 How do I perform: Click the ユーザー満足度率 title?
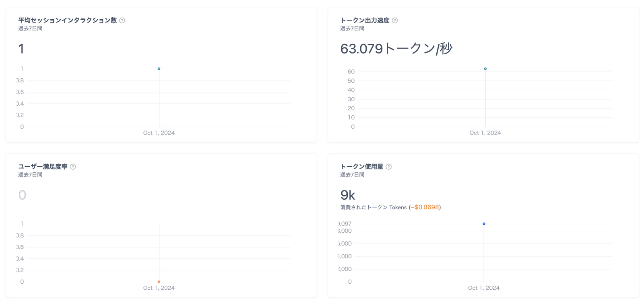point(43,166)
